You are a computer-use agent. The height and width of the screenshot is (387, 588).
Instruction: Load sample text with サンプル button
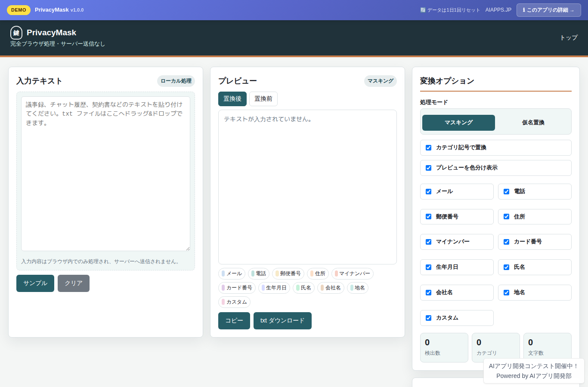point(35,283)
